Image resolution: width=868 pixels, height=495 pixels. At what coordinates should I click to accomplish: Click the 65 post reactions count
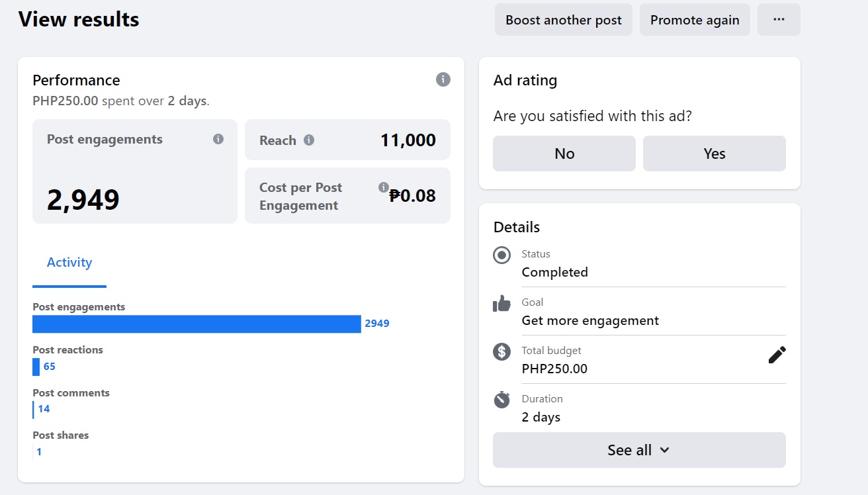coord(50,367)
